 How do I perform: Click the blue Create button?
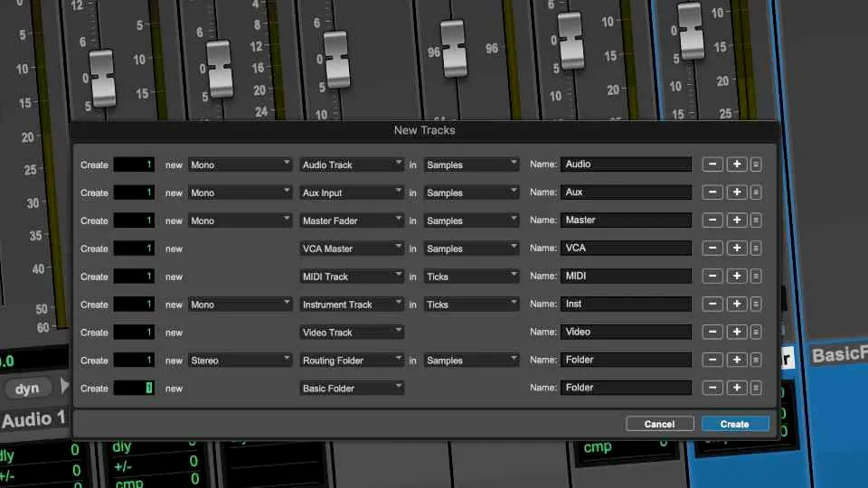[735, 424]
